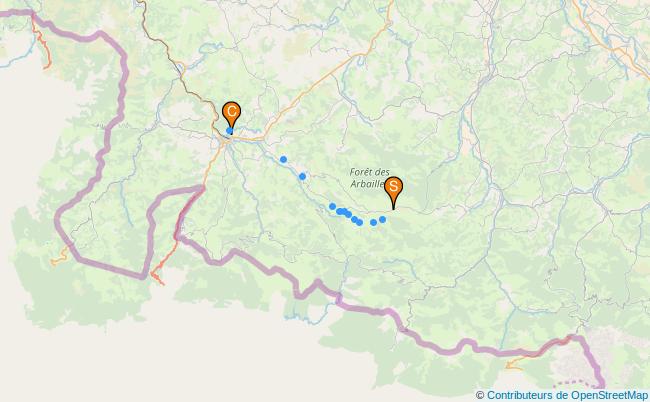Select the blue dot beneath the C marker
650x402 pixels.
tap(229, 131)
